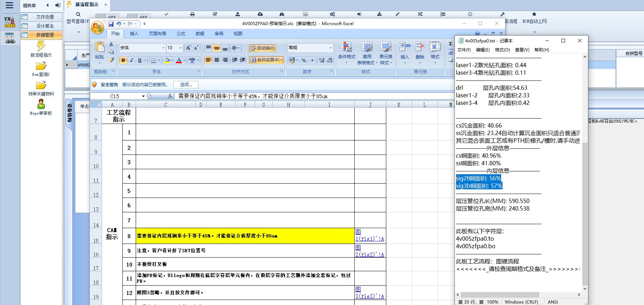Toggle left text alignment
The height and width of the screenshot is (305, 644).
[209, 60]
